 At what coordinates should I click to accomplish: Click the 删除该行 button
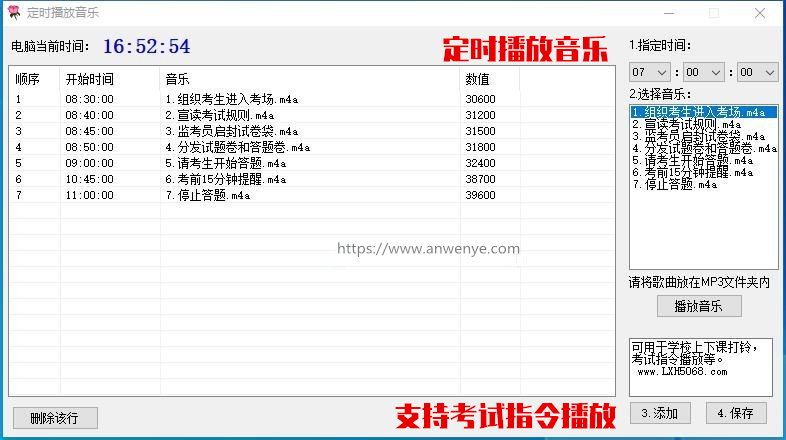(x=55, y=417)
